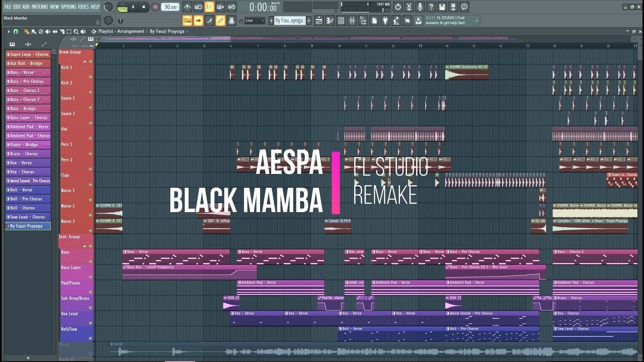Select the Paint brush tool
Viewport: 644px width, 362px height.
coord(34,31)
